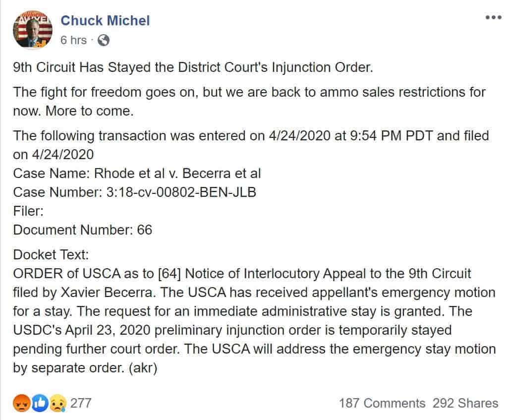Click the Document Number: 66 line

83,230
